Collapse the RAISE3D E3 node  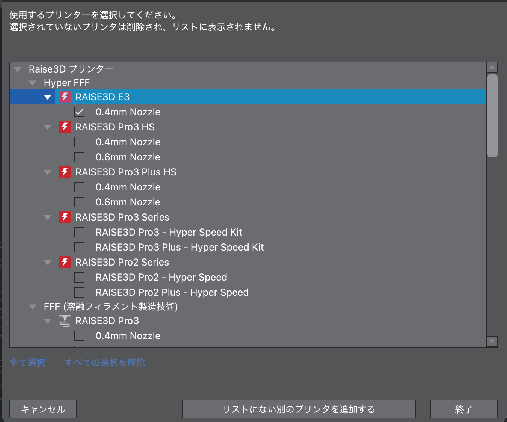(x=48, y=97)
